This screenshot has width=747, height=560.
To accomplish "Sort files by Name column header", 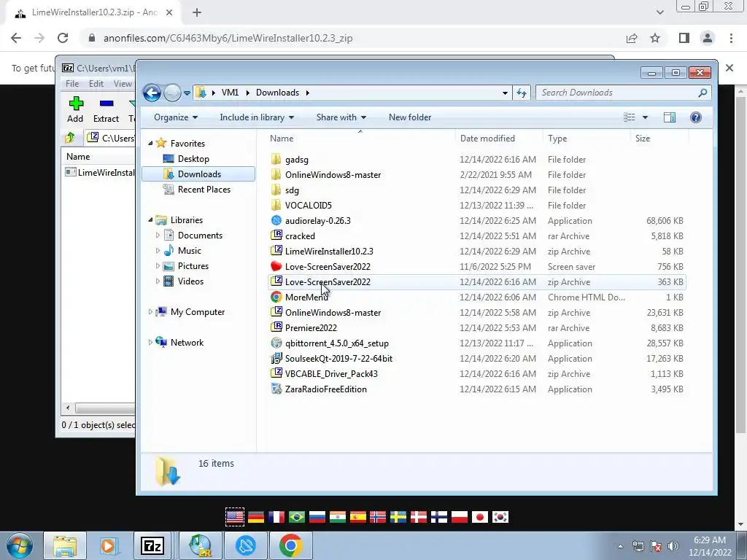I will click(282, 139).
